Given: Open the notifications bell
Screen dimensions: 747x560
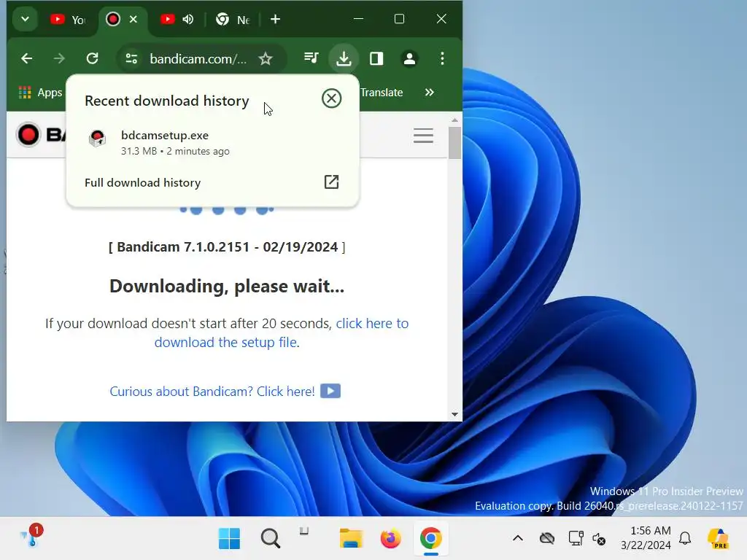Looking at the screenshot, I should tap(685, 539).
